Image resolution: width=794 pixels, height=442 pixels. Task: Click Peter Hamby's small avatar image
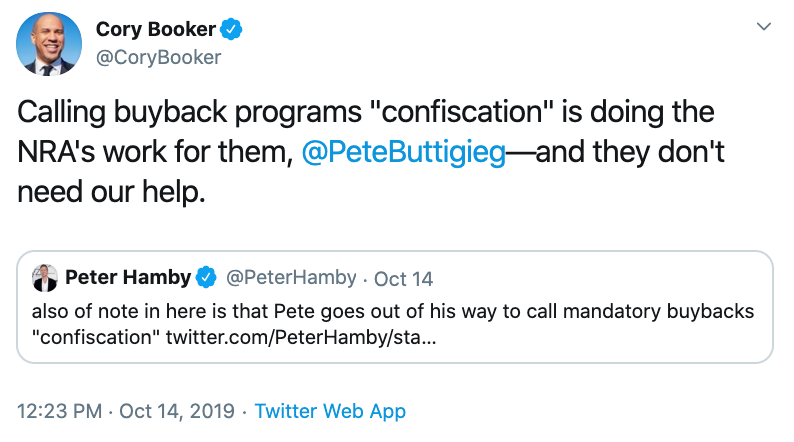44,277
